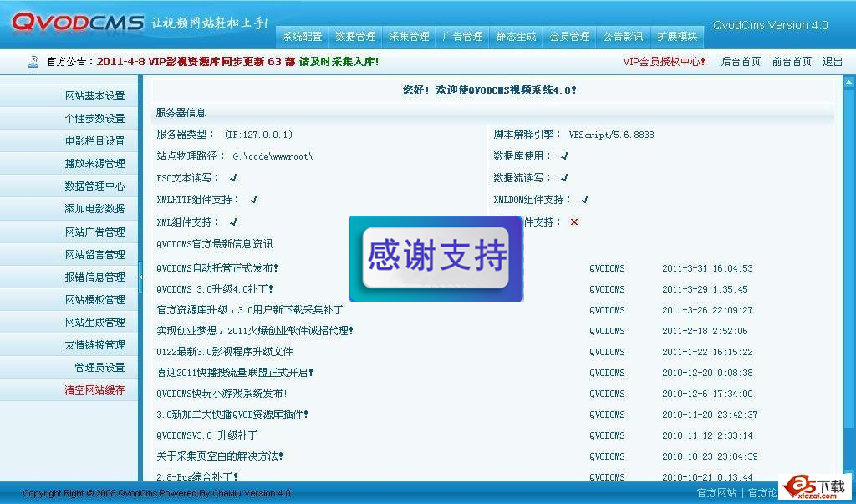The width and height of the screenshot is (856, 504).
Task: Collapse sidebar with the splitter arrow
Action: 140,277
